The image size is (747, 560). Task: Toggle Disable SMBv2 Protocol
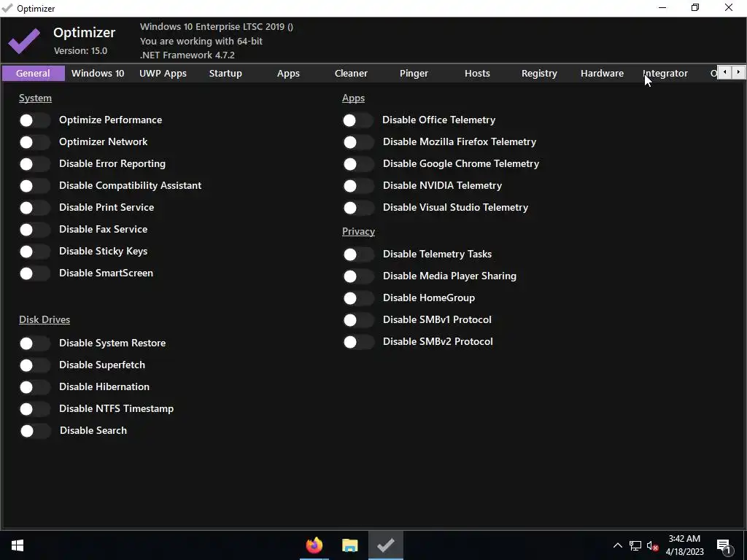point(358,342)
